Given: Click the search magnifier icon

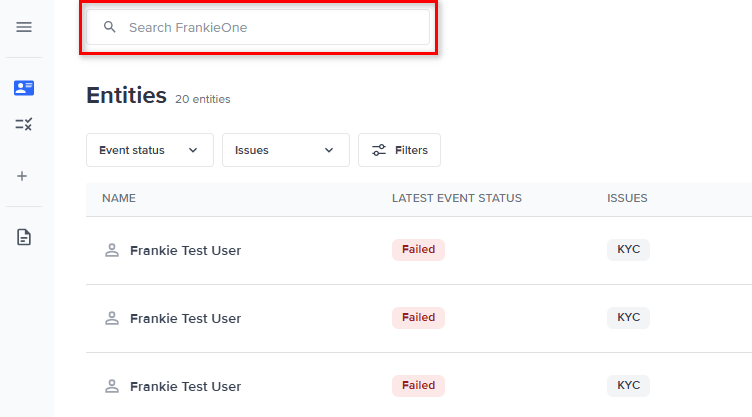Looking at the screenshot, I should click(110, 27).
